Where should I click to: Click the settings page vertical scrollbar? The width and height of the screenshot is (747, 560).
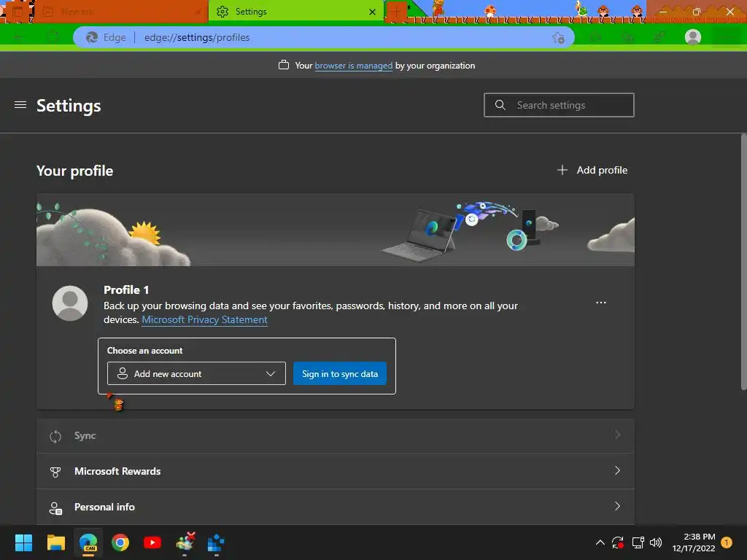coord(743,262)
